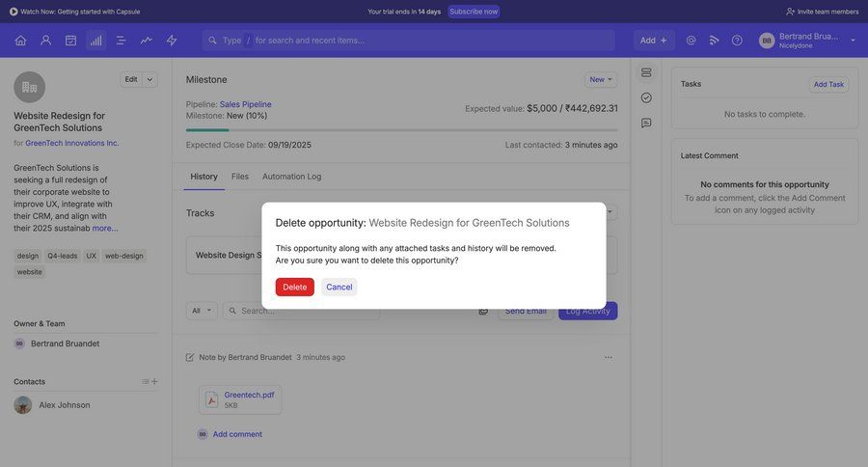Open the Greentech.pdf attachment
The height and width of the screenshot is (467, 868).
point(249,395)
